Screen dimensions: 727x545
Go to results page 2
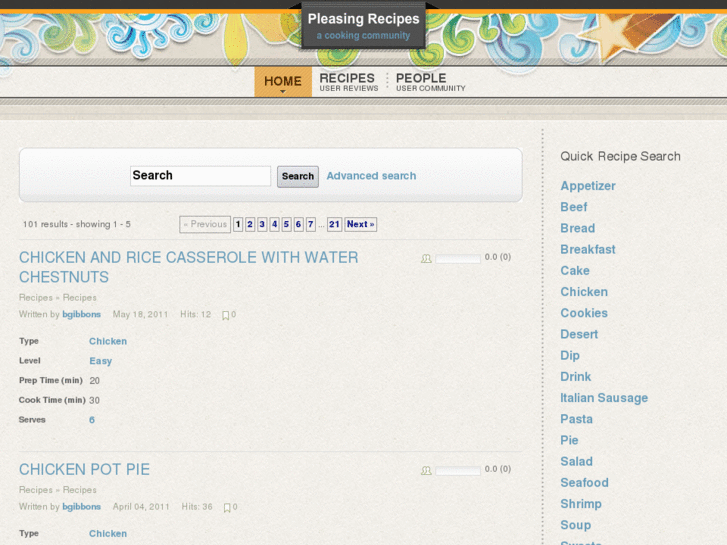[250, 224]
